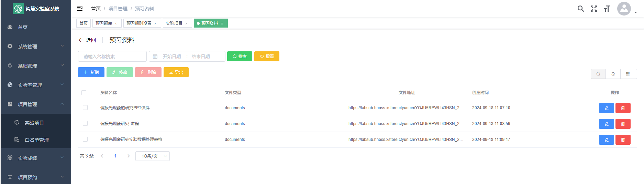This screenshot has height=184, width=644.
Task: Open the top bar search icon
Action: tap(580, 9)
